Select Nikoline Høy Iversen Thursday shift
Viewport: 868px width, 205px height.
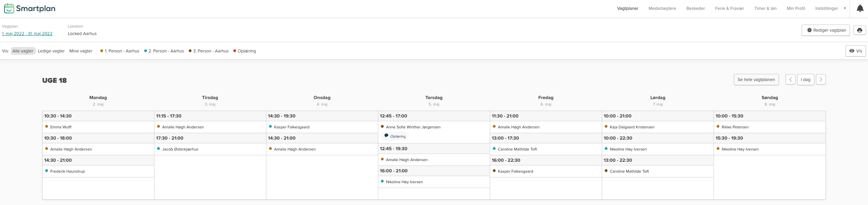(x=434, y=182)
